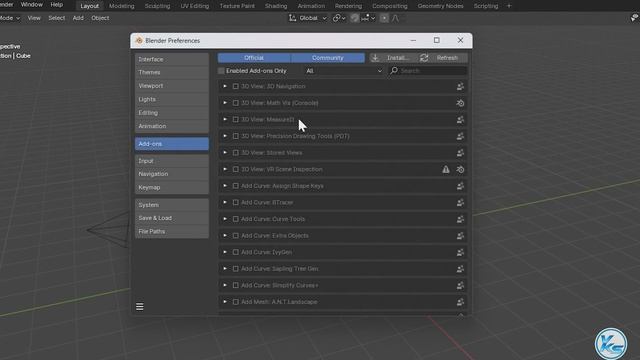Open the File Paths section

172,231
